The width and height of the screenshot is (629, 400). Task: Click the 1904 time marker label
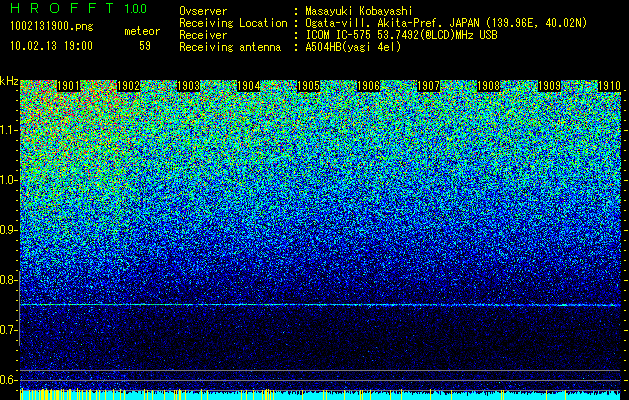tap(249, 86)
